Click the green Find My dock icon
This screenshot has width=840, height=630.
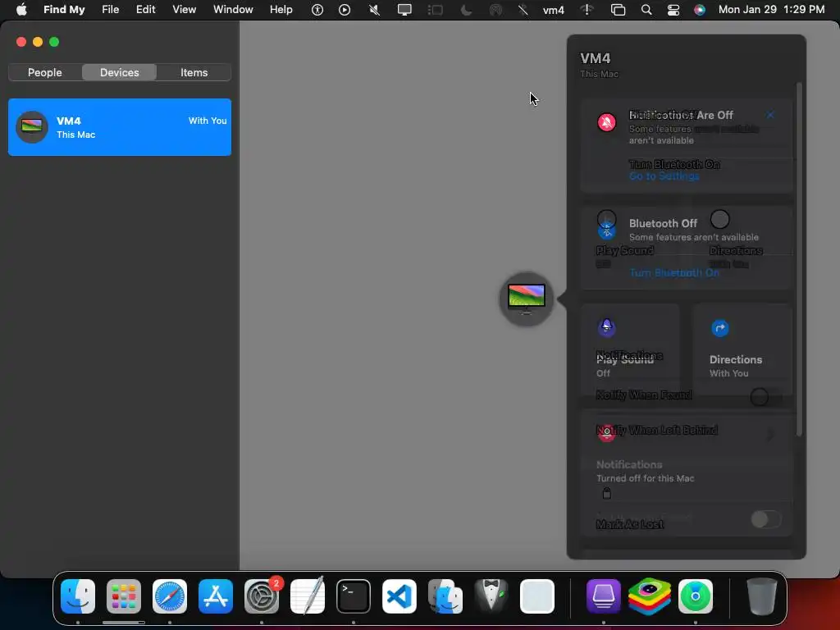(696, 596)
